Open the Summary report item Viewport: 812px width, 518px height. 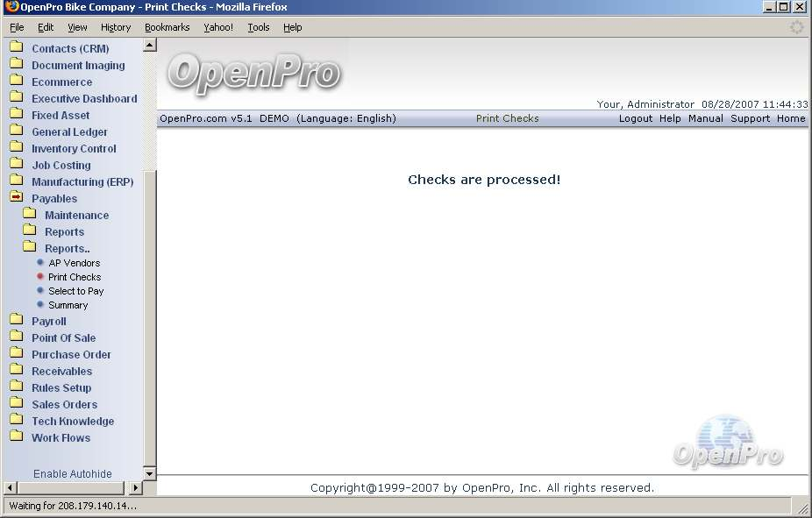click(68, 305)
